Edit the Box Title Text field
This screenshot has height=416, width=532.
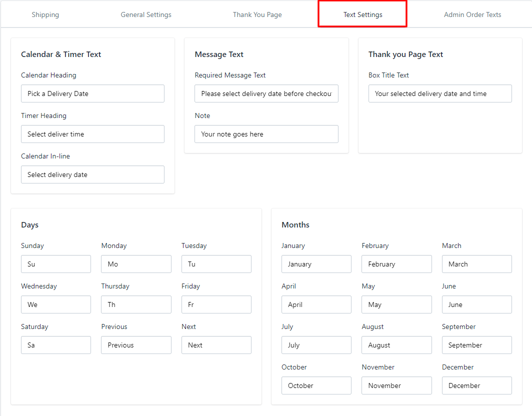click(x=440, y=93)
